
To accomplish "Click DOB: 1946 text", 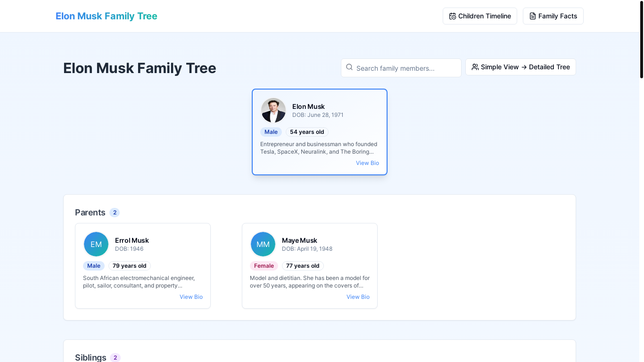I will (x=129, y=249).
